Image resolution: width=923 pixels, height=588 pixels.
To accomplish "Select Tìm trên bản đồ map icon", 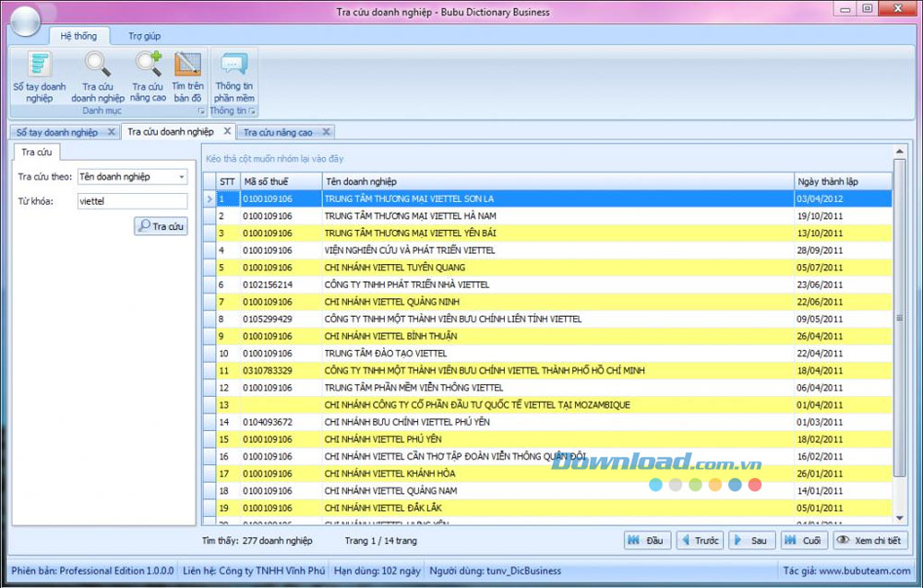I will 187,65.
